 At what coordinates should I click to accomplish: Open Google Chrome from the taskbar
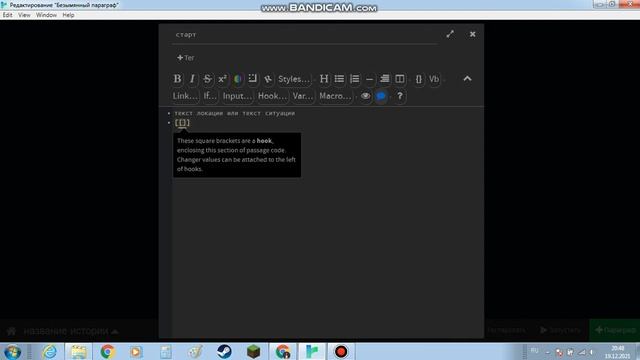pos(107,352)
